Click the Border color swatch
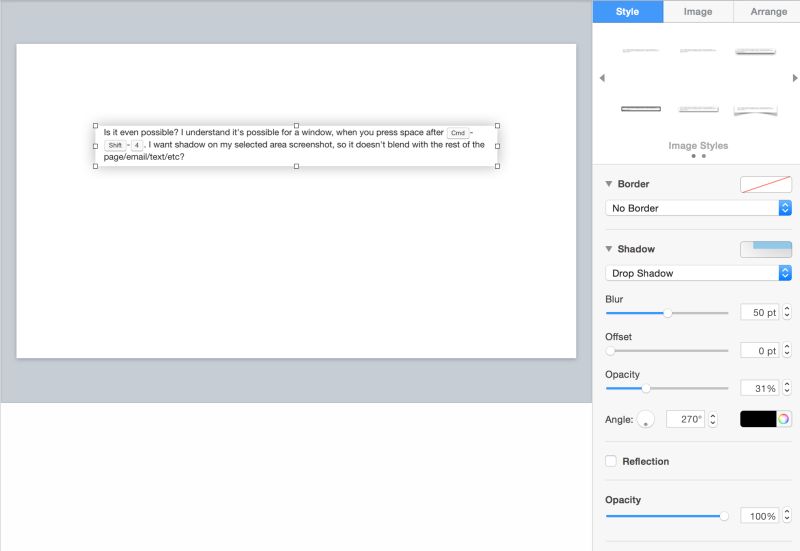This screenshot has height=551, width=800. pos(766,184)
